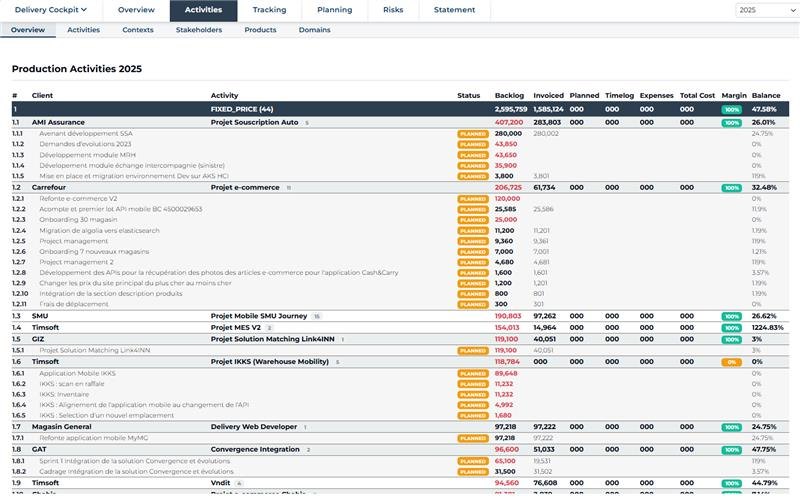The width and height of the screenshot is (800, 496).
Task: Click the Status column header
Action: point(468,95)
